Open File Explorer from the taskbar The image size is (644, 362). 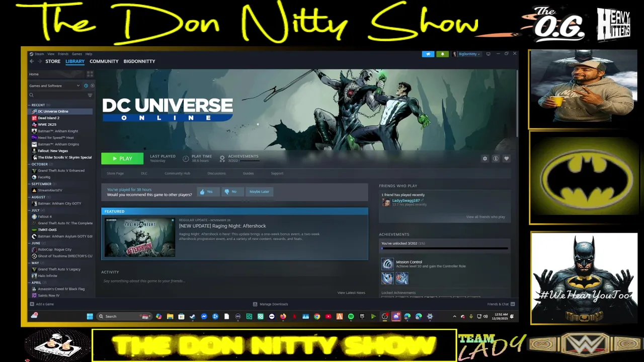[170, 316]
